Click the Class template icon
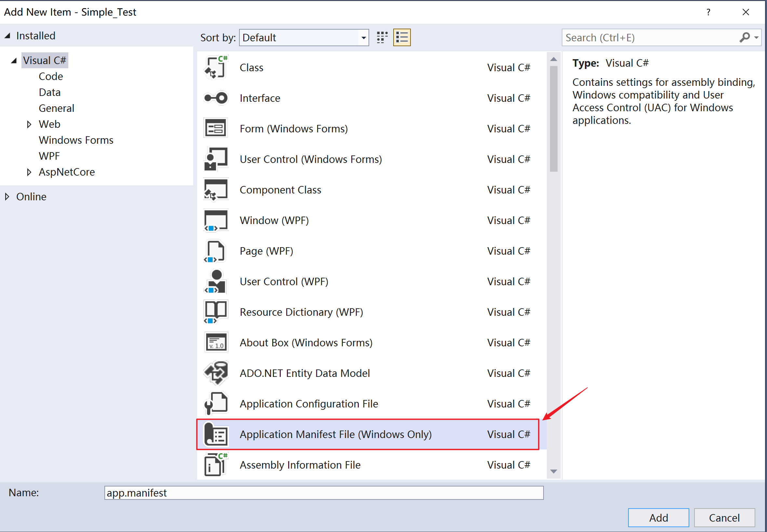Image resolution: width=767 pixels, height=532 pixels. 216,68
